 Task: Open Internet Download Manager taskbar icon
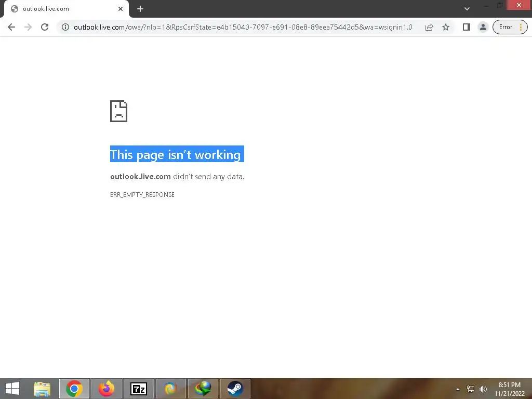pyautogui.click(x=203, y=389)
